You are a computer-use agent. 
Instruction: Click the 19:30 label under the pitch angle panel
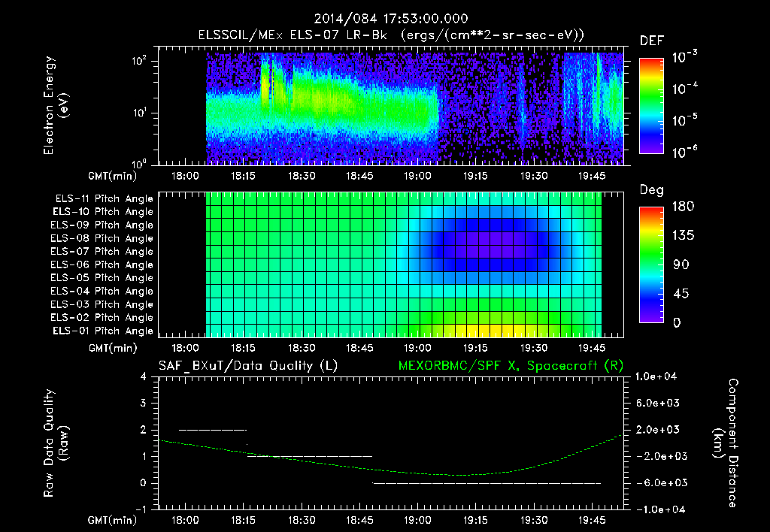pyautogui.click(x=534, y=348)
